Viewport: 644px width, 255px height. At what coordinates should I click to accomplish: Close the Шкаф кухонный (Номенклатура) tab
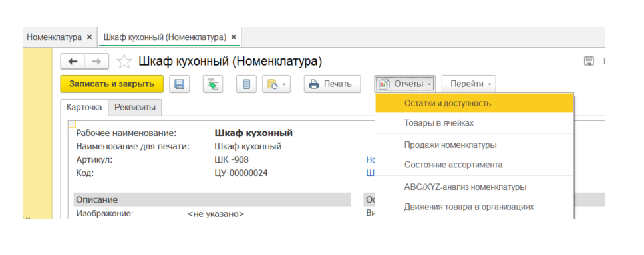pos(234,37)
